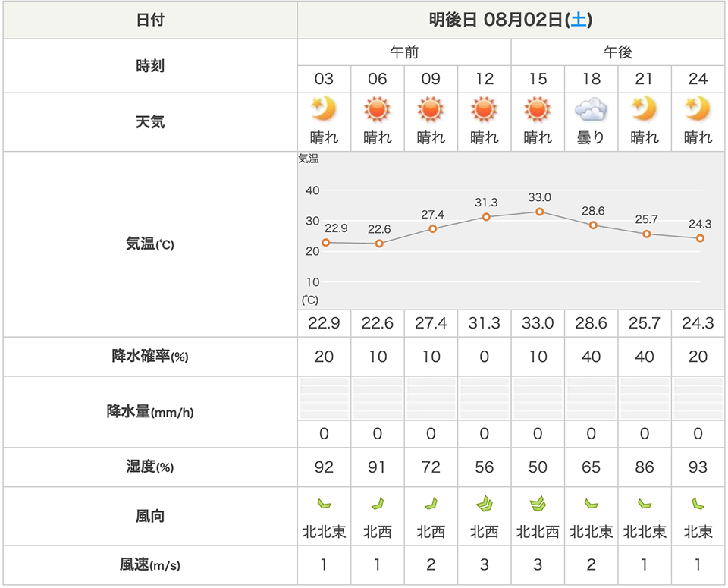Click the moon weather icon for 24 o'clock
The image size is (728, 588).
point(698,111)
